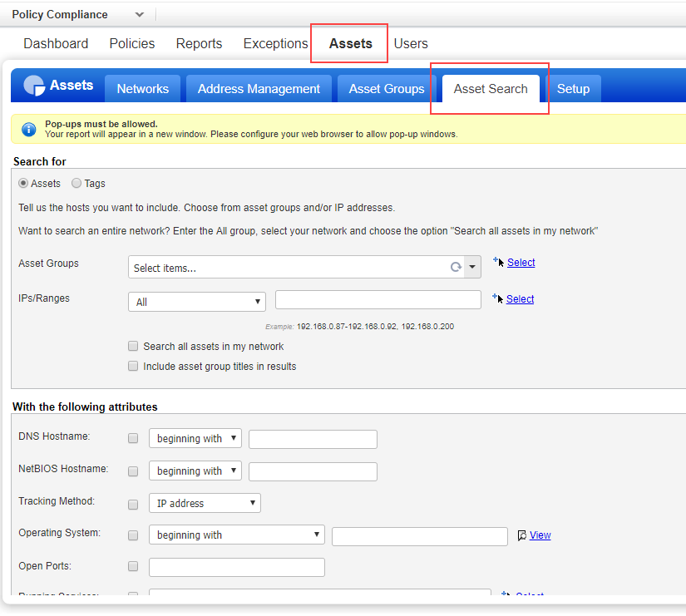Click the View link next to Operating System
This screenshot has height=616, width=686.
coord(539,535)
